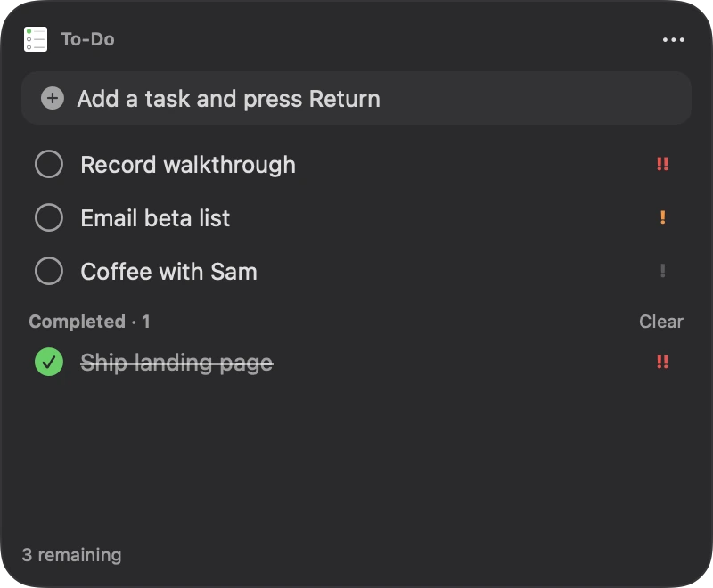
Task: Uncheck the completed Ship landing page task
Action: pyautogui.click(x=49, y=363)
